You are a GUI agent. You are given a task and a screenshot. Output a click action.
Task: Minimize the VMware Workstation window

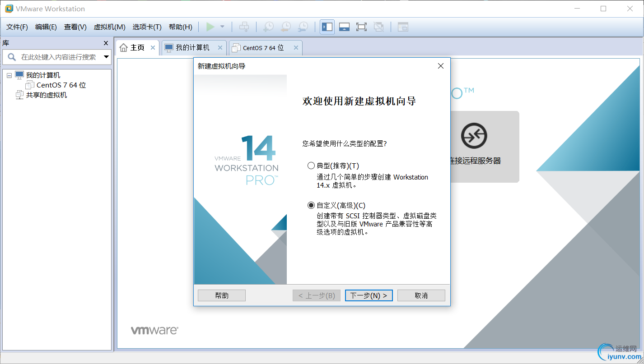tap(577, 9)
